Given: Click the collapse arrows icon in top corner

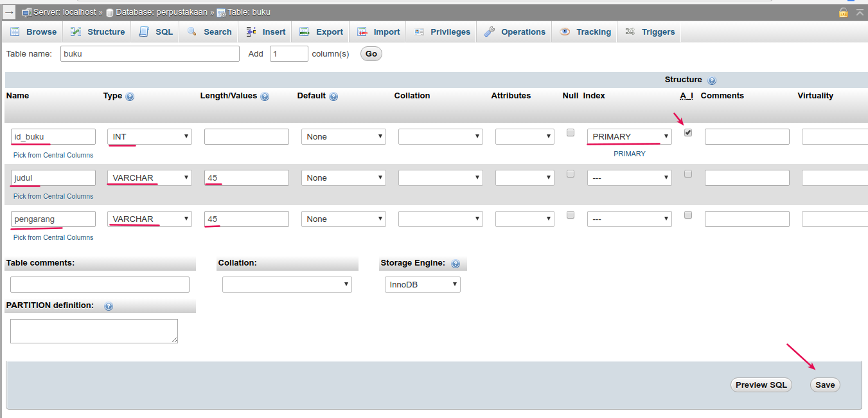Looking at the screenshot, I should (x=859, y=12).
